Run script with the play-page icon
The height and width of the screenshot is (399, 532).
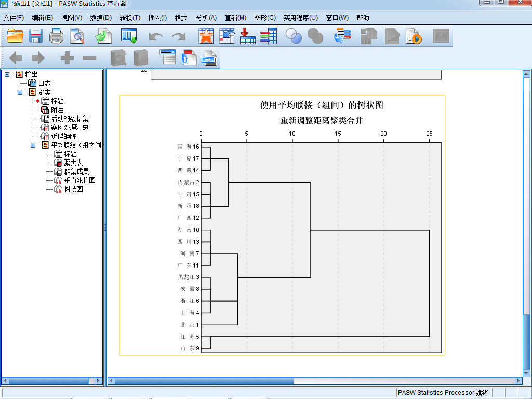[414, 36]
